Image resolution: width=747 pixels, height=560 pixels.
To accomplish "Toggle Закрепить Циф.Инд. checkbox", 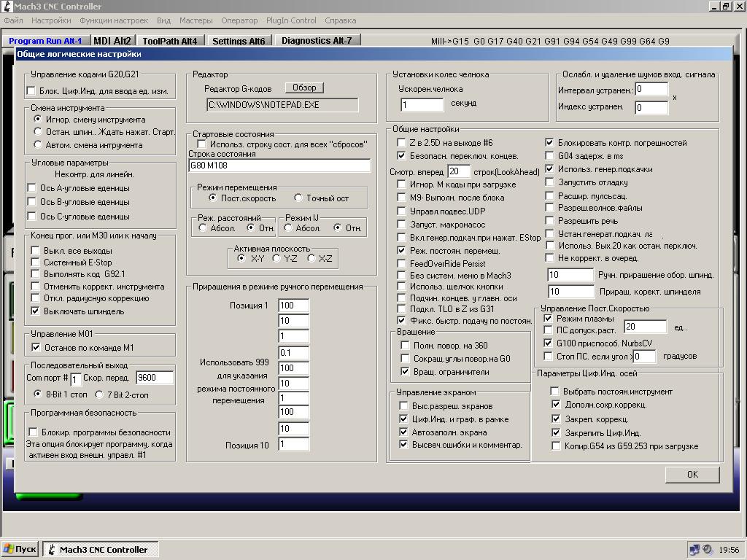I will 556,432.
